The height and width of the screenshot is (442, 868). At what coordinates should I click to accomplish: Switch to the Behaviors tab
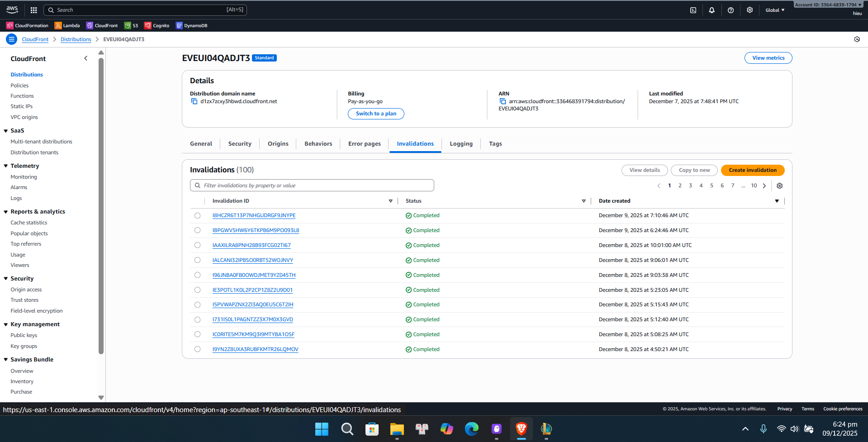click(x=318, y=143)
